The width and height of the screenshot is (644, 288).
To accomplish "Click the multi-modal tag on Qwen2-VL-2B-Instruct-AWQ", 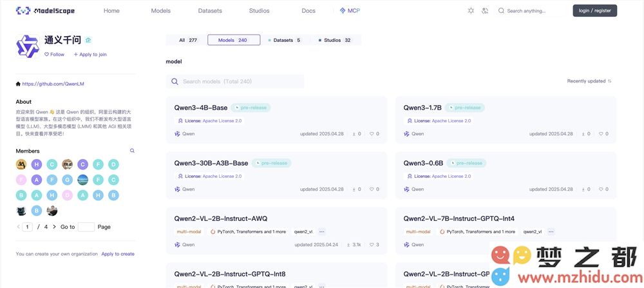I will (189, 232).
